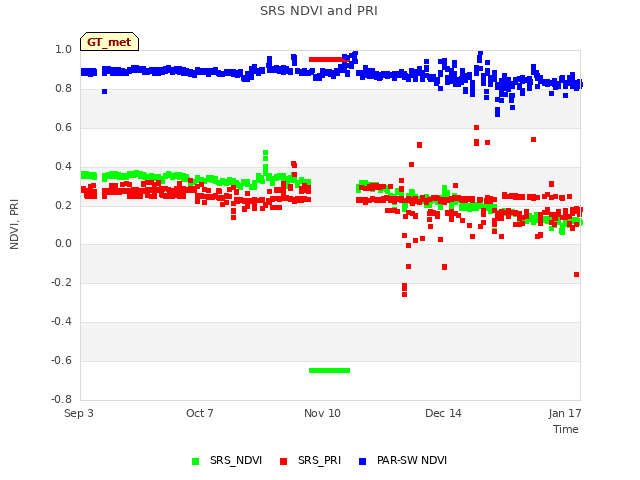Click the blue PAR-SW NDVI legend swatch
The height and width of the screenshot is (480, 640).
(362, 461)
